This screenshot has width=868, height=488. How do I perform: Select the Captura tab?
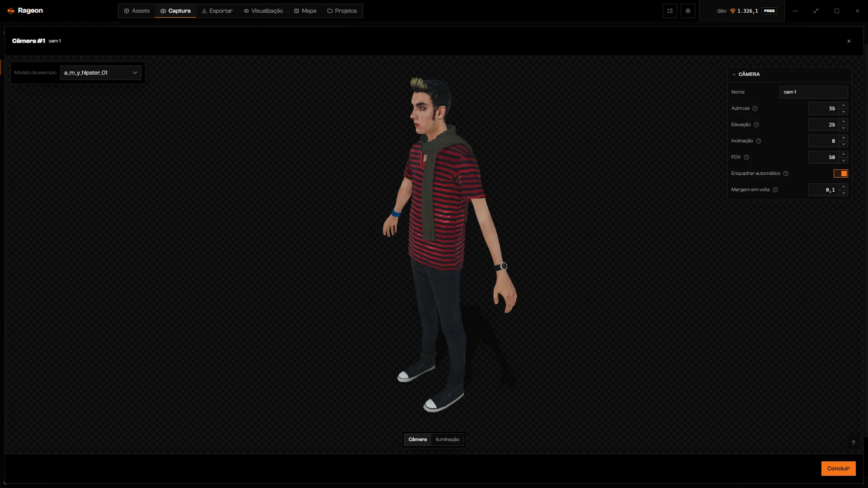tap(175, 11)
